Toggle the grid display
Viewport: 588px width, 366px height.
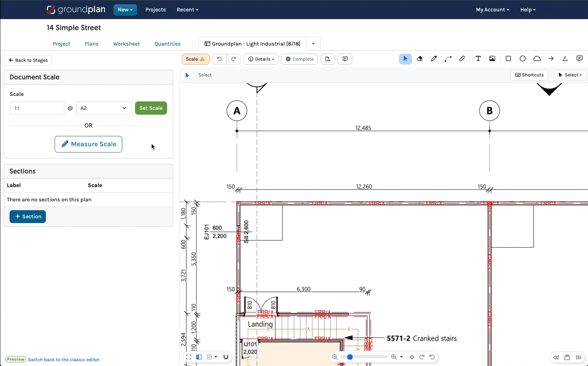(209, 357)
